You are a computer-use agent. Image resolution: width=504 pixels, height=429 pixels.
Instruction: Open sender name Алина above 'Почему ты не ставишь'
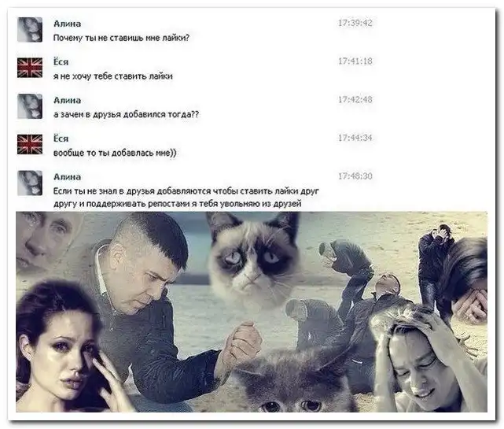pos(67,24)
